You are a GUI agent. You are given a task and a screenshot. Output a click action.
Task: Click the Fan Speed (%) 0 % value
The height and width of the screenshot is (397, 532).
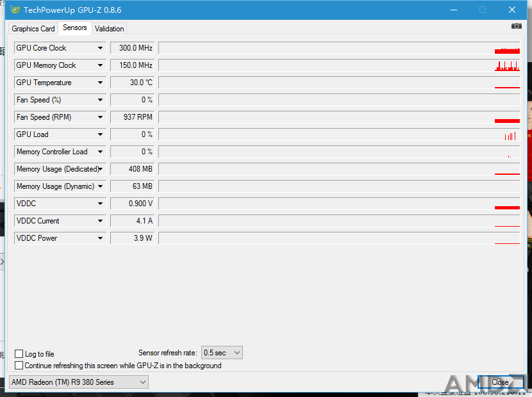click(132, 100)
